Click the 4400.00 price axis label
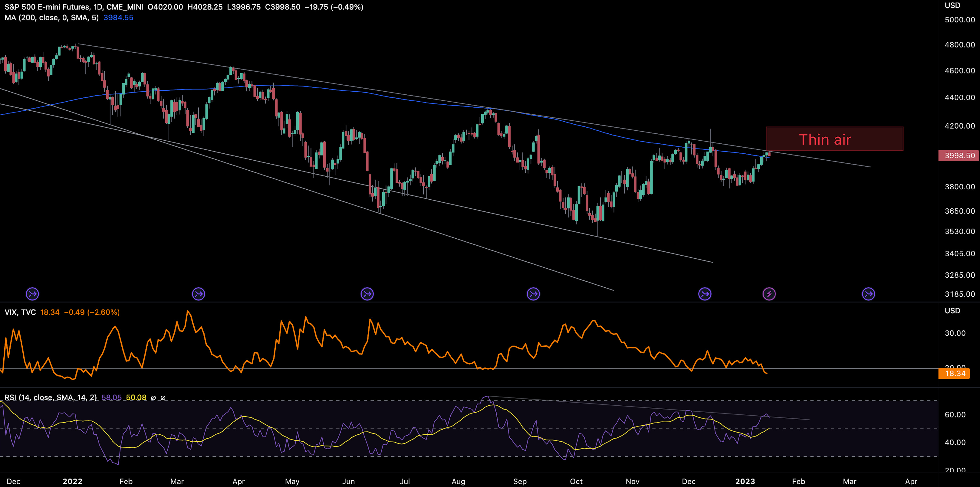Viewport: 980px width, 487px height. [x=960, y=97]
